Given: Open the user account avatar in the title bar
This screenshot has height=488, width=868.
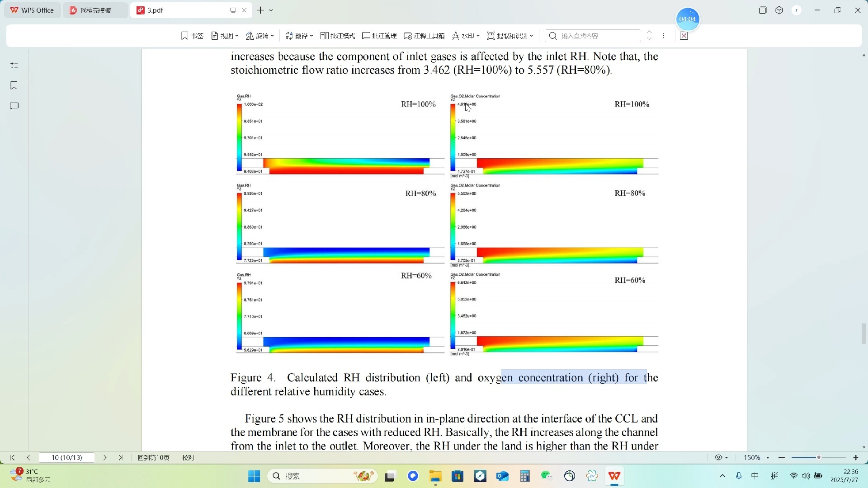Looking at the screenshot, I should point(797,10).
